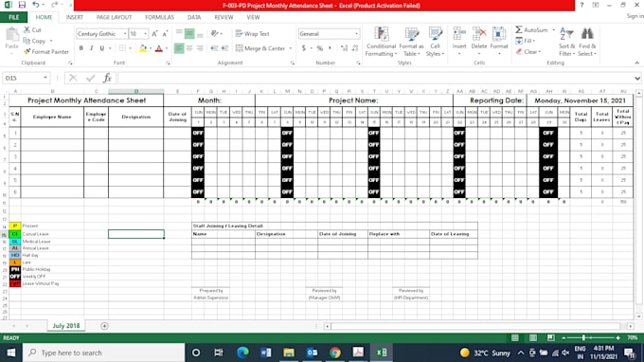Decrease font size with the smaller A icon
This screenshot has height=362, width=644.
pos(165,34)
